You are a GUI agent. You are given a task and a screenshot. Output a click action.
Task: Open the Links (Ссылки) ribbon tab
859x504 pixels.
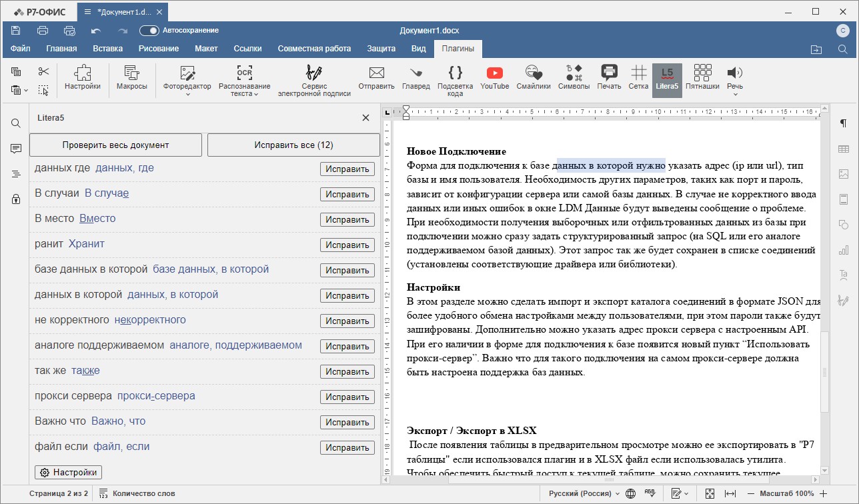pyautogui.click(x=247, y=49)
